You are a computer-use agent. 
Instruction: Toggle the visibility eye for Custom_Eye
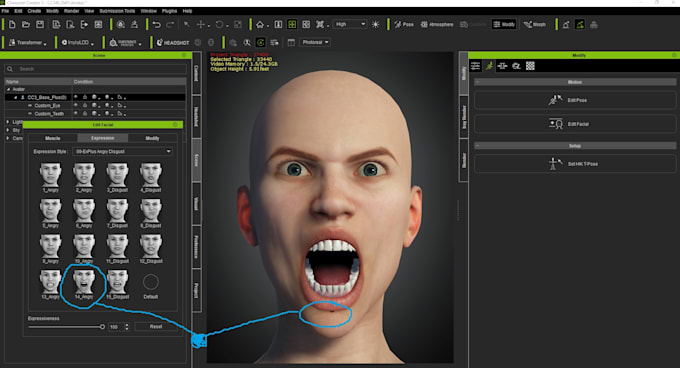(76, 105)
